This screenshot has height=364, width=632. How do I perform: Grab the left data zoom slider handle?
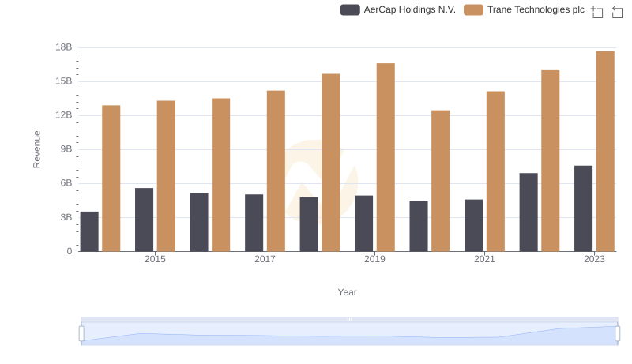pyautogui.click(x=81, y=334)
